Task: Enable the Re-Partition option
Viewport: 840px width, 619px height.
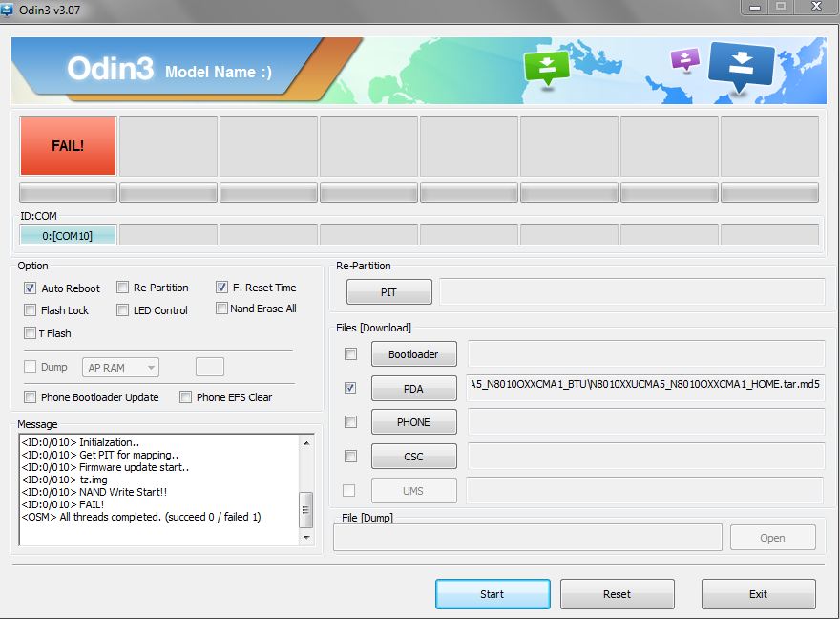Action: coord(122,287)
